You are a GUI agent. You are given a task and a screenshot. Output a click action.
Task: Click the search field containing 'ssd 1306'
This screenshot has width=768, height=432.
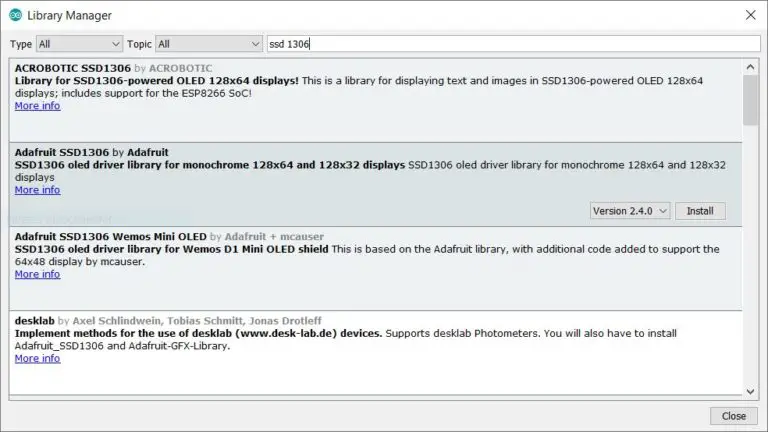513,44
